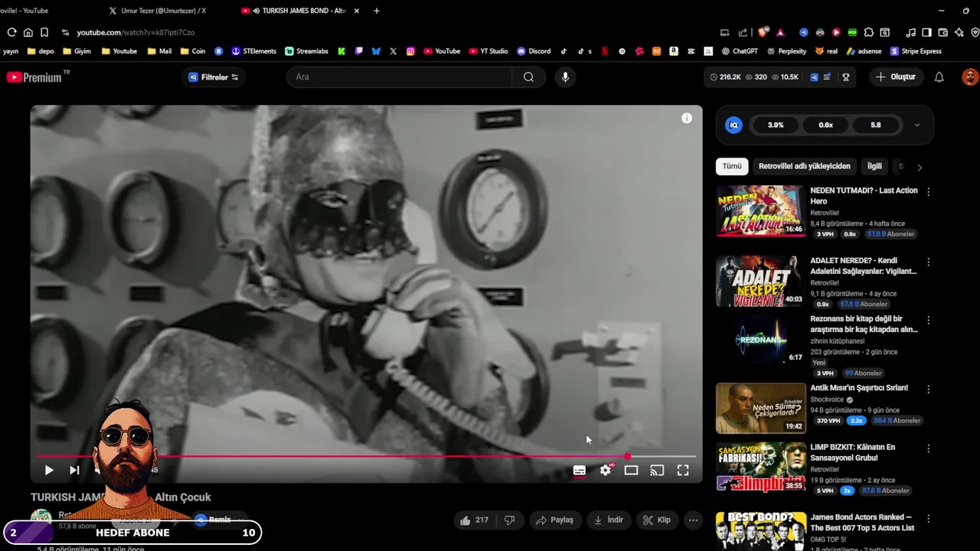Toggle the browser sidebar panel
Viewport: 980px width, 551px height.
pyautogui.click(x=926, y=32)
